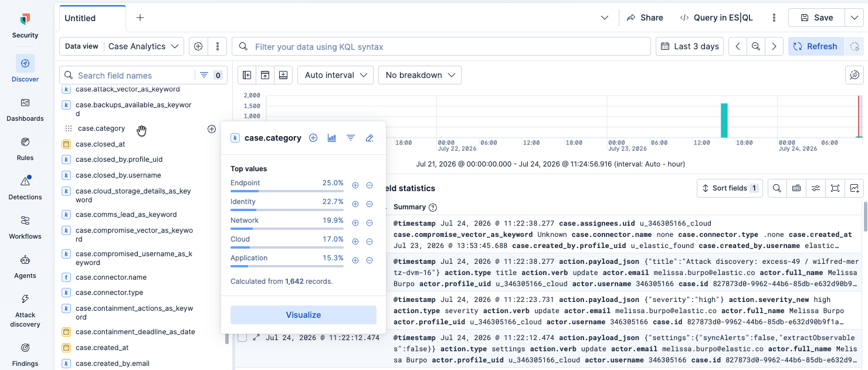Open field statistics chart icon for case.category
The width and height of the screenshot is (868, 370).
pos(332,138)
